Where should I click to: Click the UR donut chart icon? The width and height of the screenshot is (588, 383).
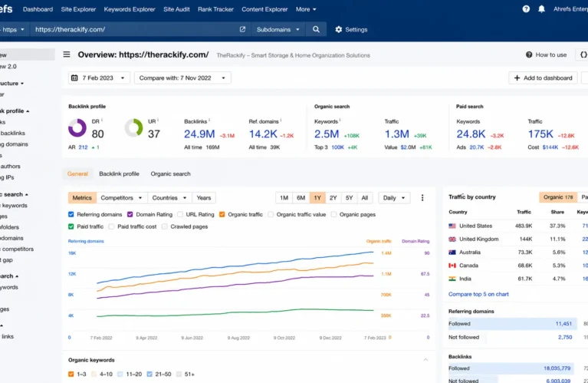pos(134,128)
